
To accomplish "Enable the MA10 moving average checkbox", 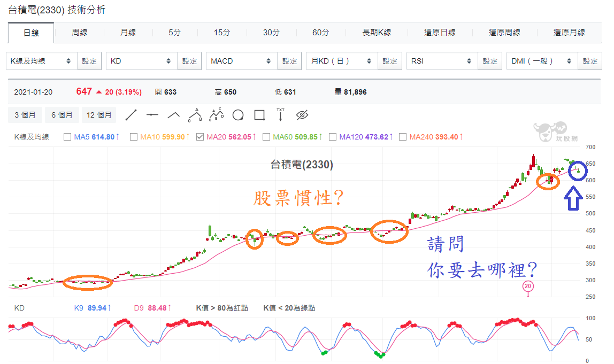I will coord(134,137).
